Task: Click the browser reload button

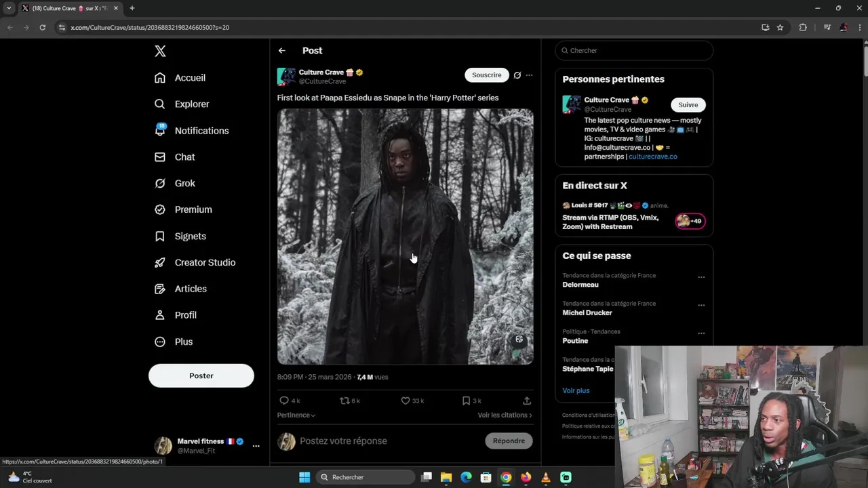Action: coord(42,28)
